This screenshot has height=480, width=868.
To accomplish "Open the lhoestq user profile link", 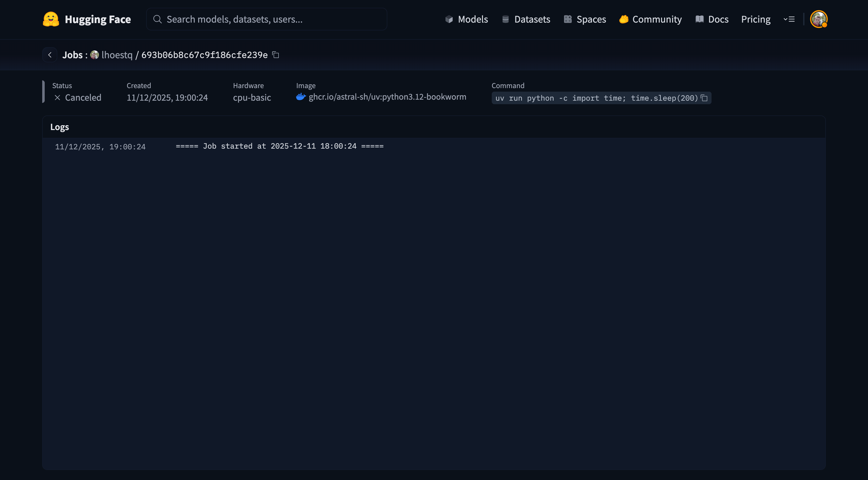I will coord(117,55).
